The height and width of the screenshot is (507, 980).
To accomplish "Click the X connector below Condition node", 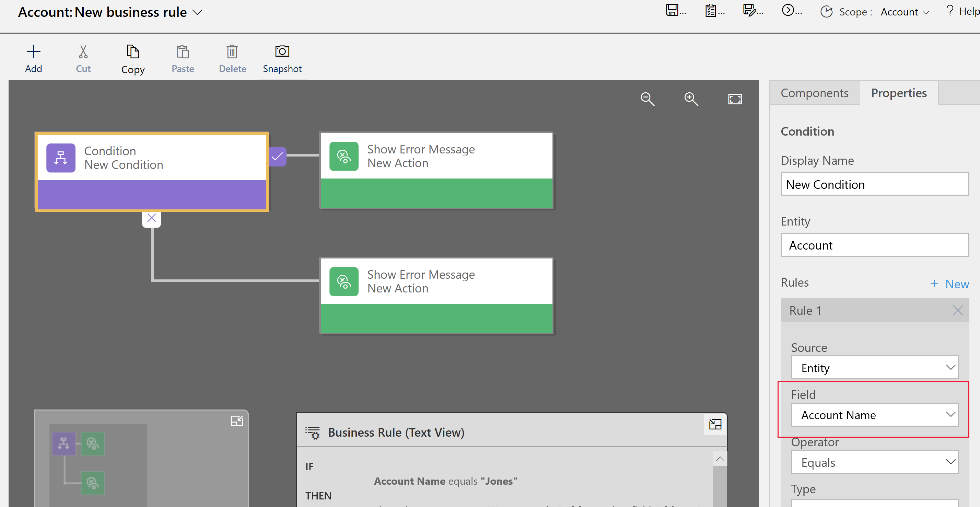I will [x=151, y=218].
